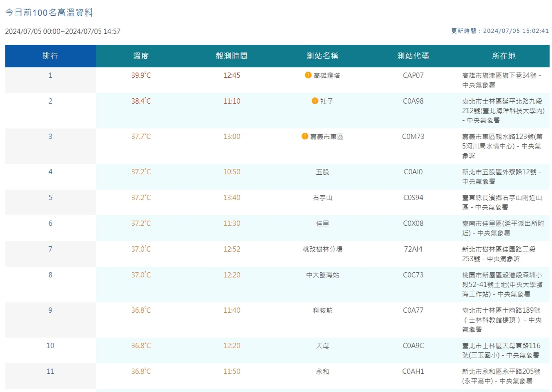Click the 天母 station name

click(x=322, y=346)
